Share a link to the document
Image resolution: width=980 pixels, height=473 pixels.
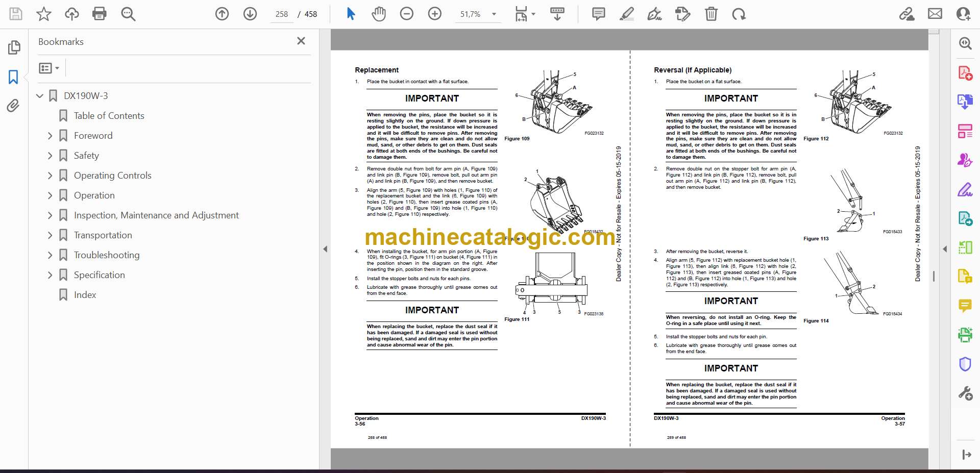(x=907, y=14)
